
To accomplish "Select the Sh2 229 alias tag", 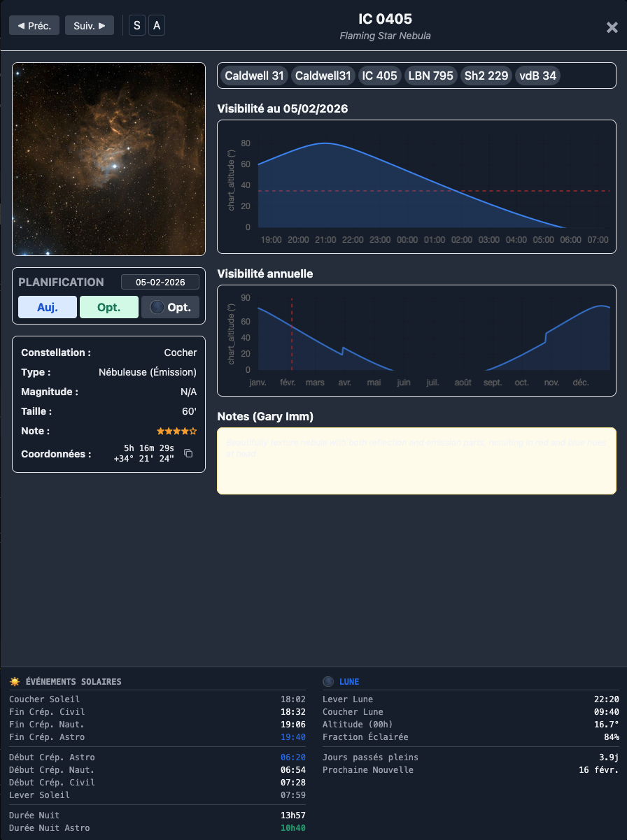I will coord(486,76).
